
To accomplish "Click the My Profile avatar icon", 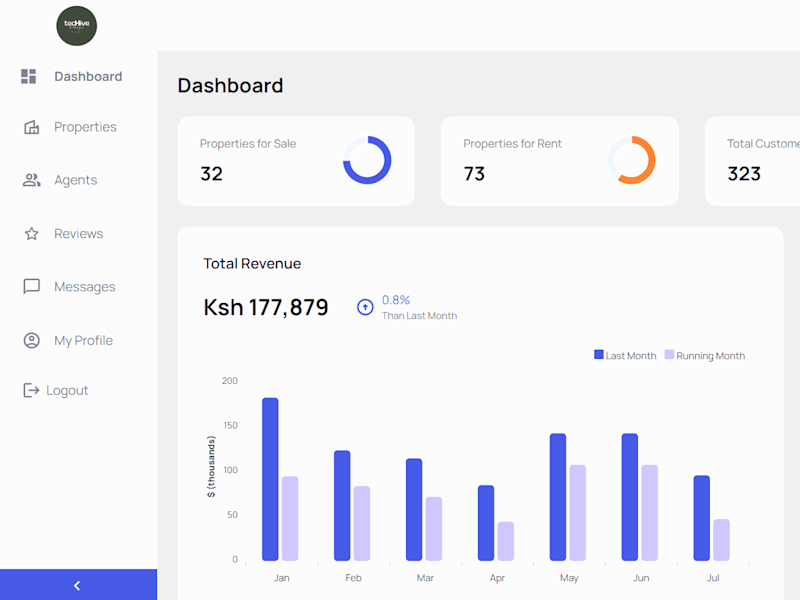I will click(32, 340).
